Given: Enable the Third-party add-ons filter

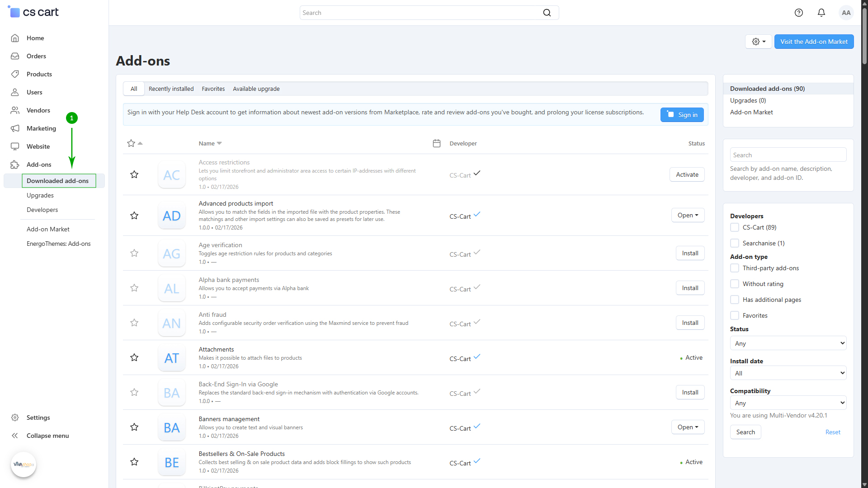Looking at the screenshot, I should (x=735, y=268).
